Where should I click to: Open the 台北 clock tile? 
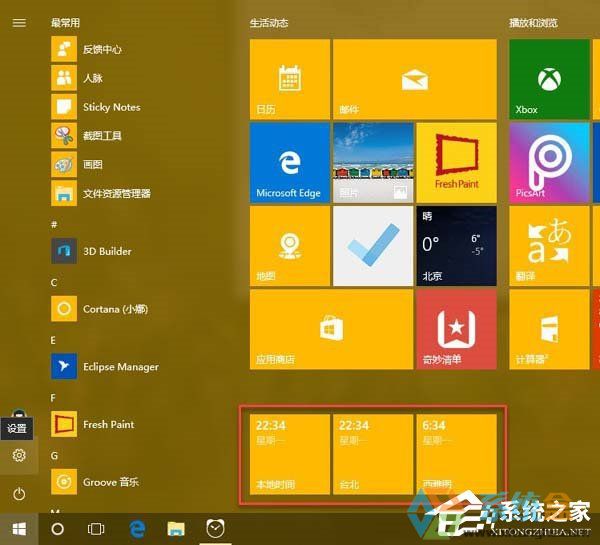373,454
